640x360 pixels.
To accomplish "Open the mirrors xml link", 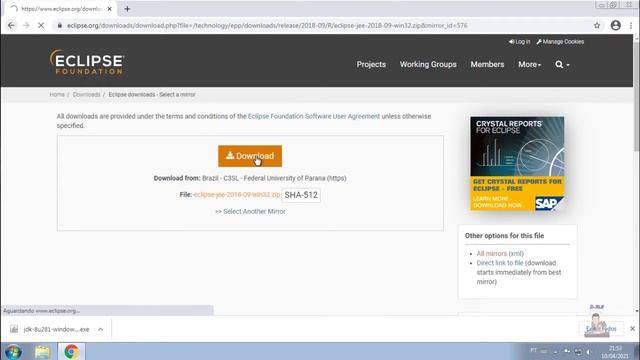I will click(516, 253).
